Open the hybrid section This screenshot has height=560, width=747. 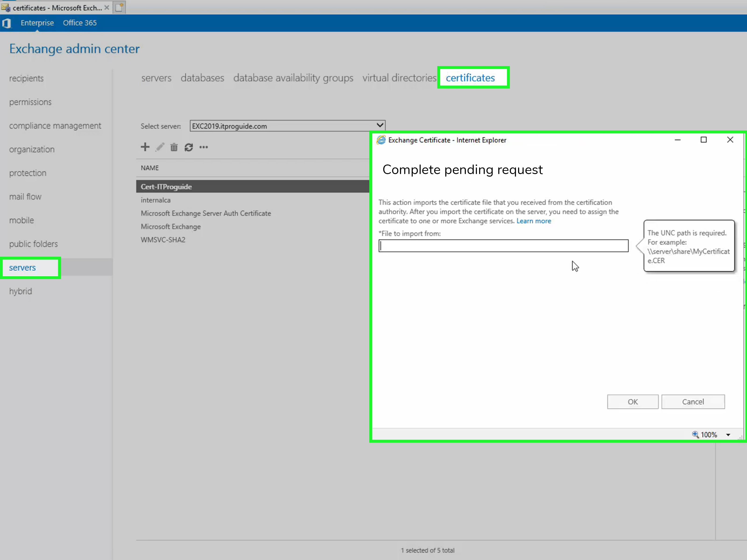point(21,291)
